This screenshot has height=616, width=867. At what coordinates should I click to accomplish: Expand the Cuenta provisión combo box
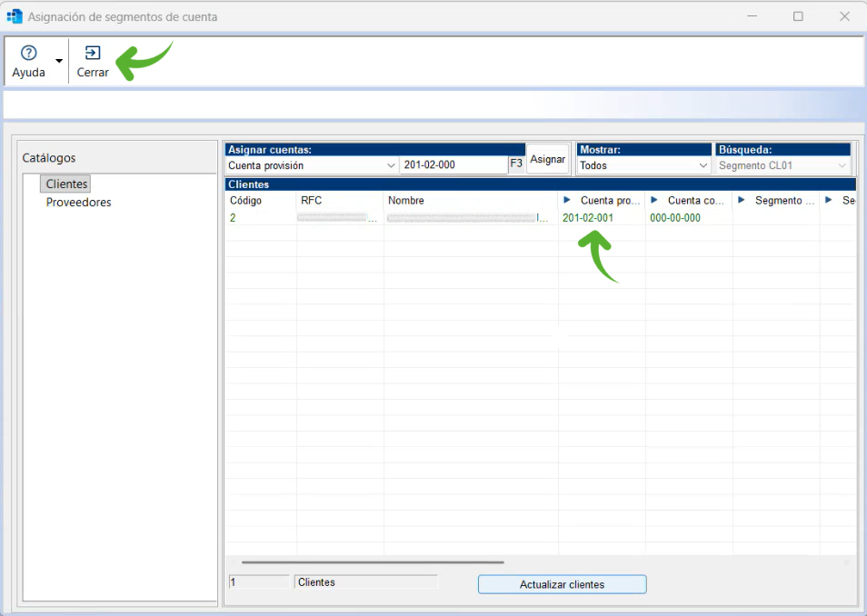pos(391,165)
